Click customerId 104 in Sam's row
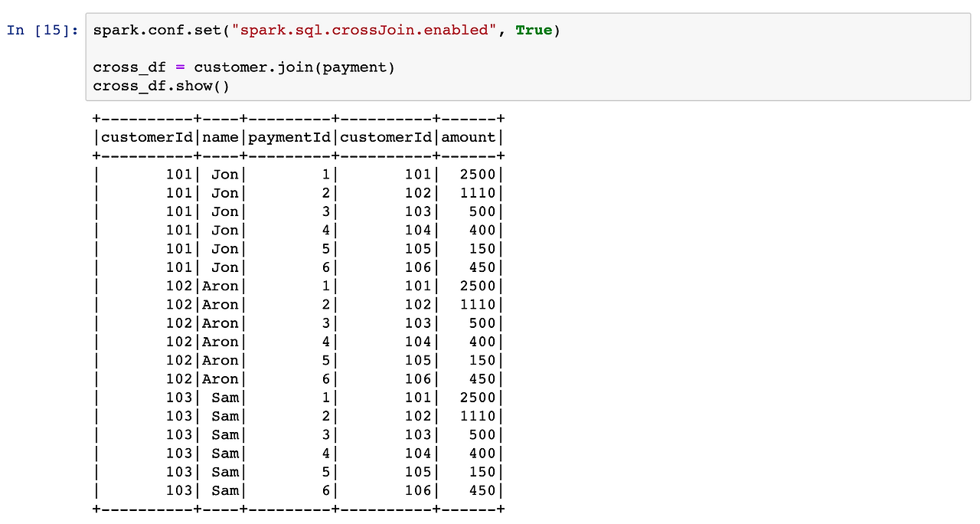This screenshot has height=524, width=980. point(419,453)
